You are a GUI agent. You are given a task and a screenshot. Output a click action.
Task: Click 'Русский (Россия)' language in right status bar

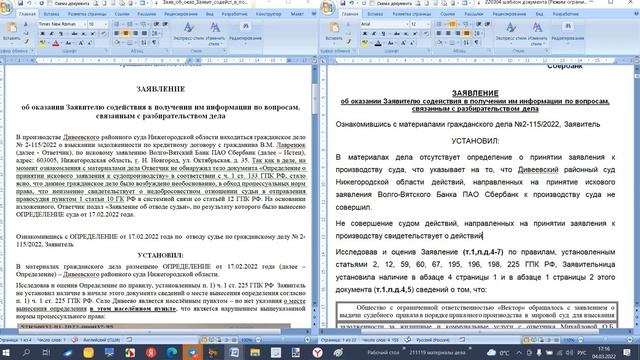point(433,340)
